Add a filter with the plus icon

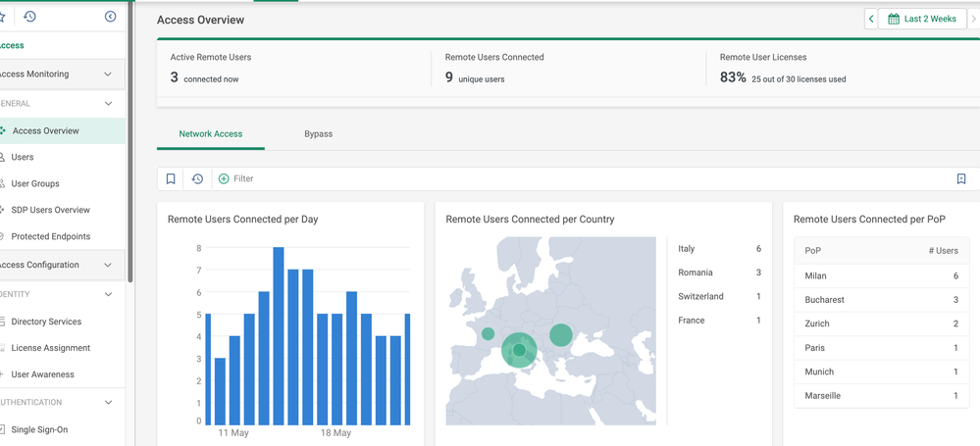point(224,178)
